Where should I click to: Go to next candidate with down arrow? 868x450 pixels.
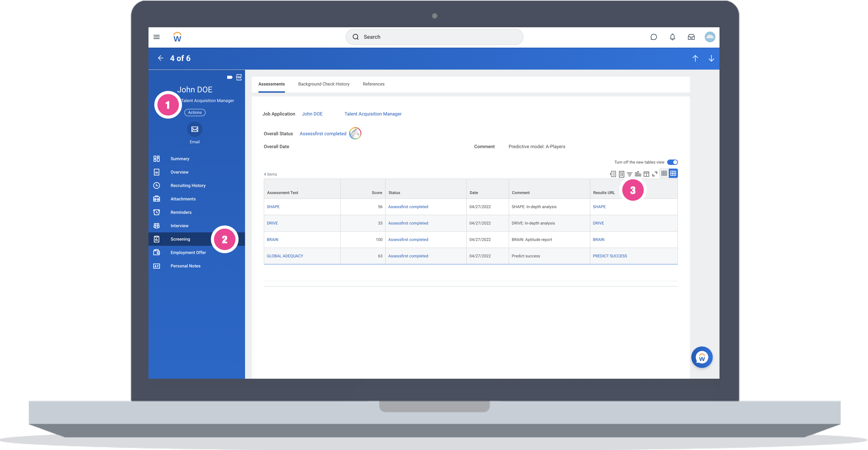click(x=711, y=58)
